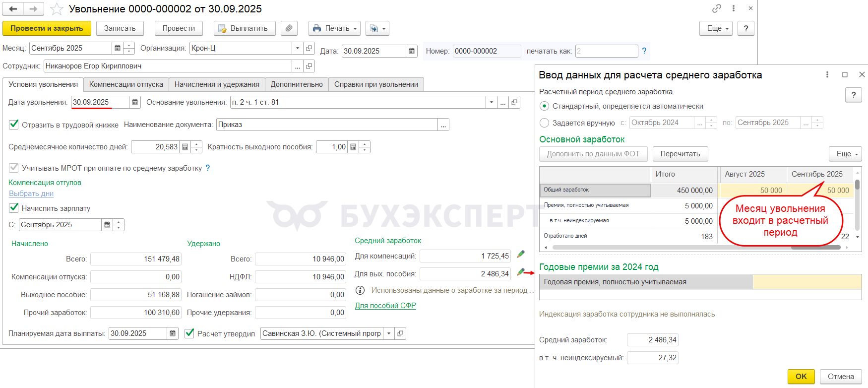
Task: Open help hint next to Учитывать МРОТ
Action: coord(208,168)
